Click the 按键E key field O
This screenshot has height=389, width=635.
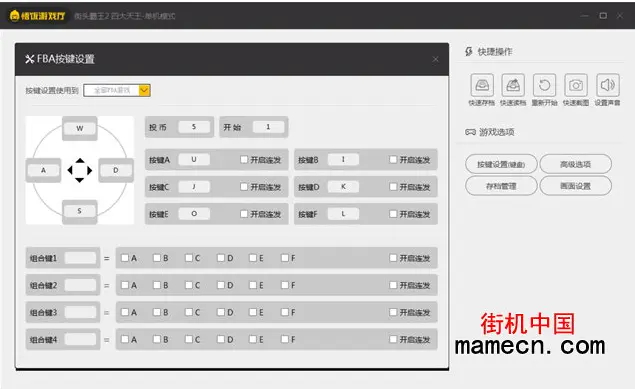pyautogui.click(x=194, y=214)
